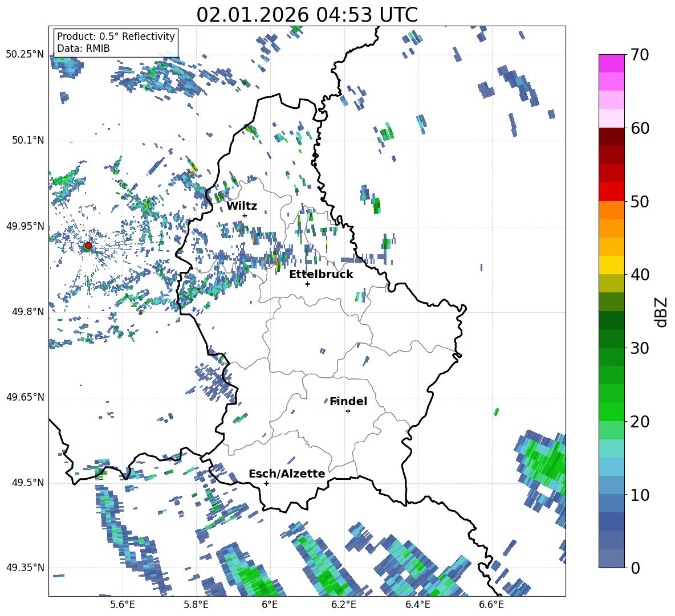Image resolution: width=675 pixels, height=616 pixels.
Task: Click the 10 tick on colorbar
Action: pyautogui.click(x=640, y=495)
